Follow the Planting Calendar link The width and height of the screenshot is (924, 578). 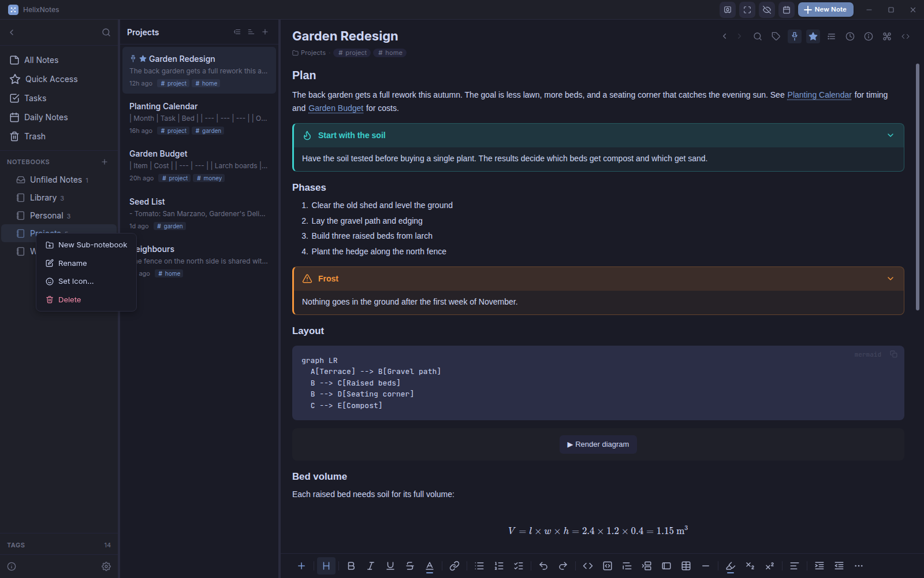pos(819,95)
